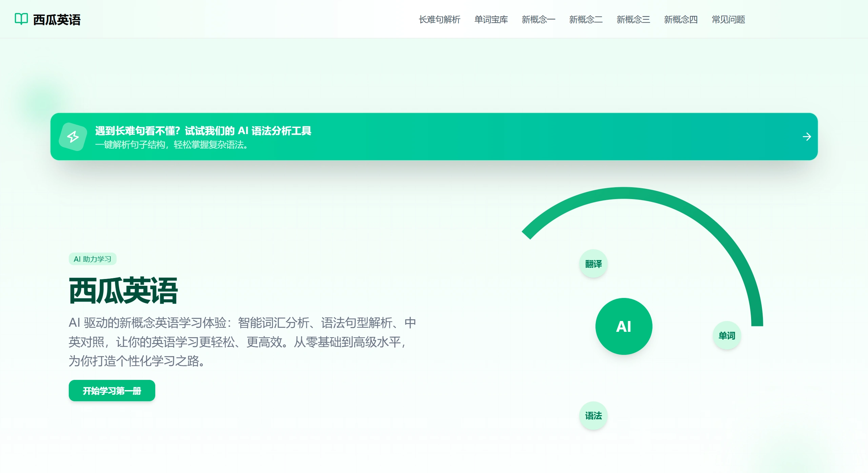Click the arrow icon at banner's right end

coord(807,137)
